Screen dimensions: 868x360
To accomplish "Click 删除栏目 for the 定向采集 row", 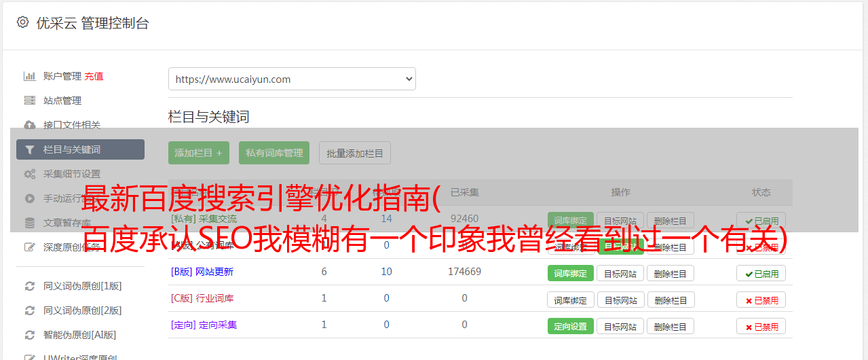I will (x=671, y=326).
